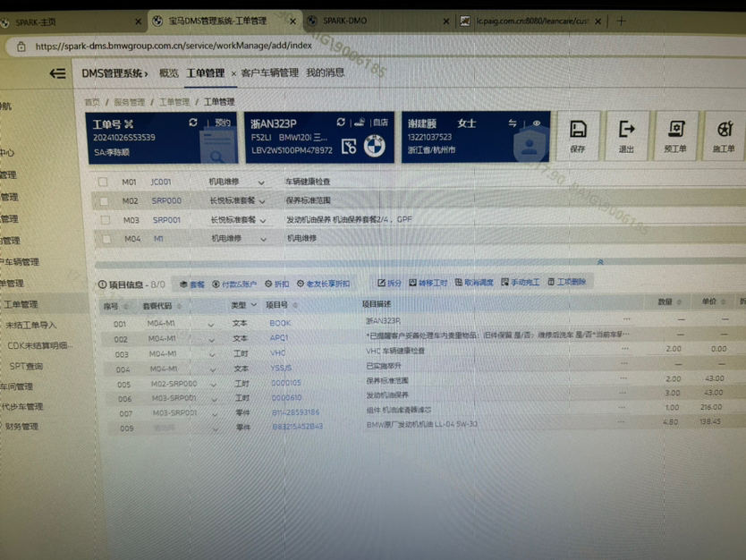Tick the checkbox for row M01
Screen dimensions: 746x560
[x=103, y=182]
